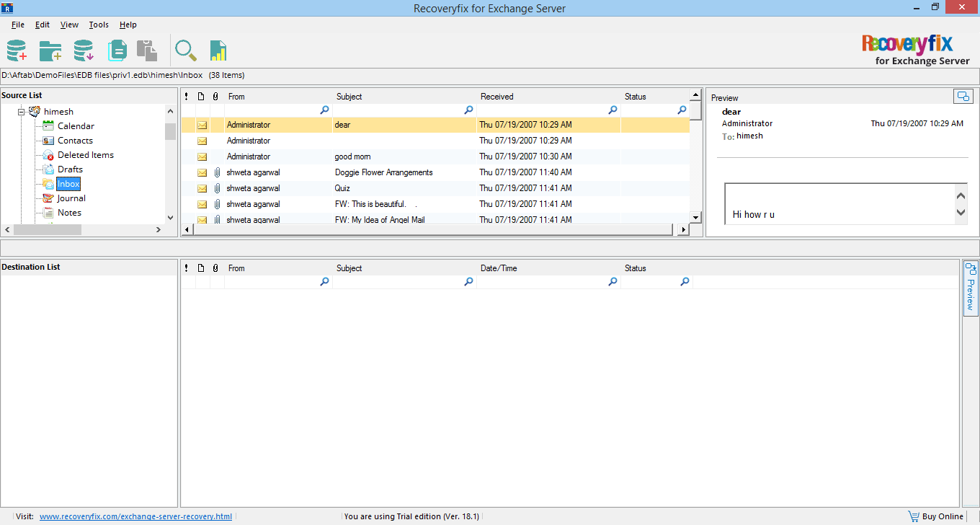Click source Subject column search magnifier
This screenshot has width=980, height=525.
pos(468,110)
